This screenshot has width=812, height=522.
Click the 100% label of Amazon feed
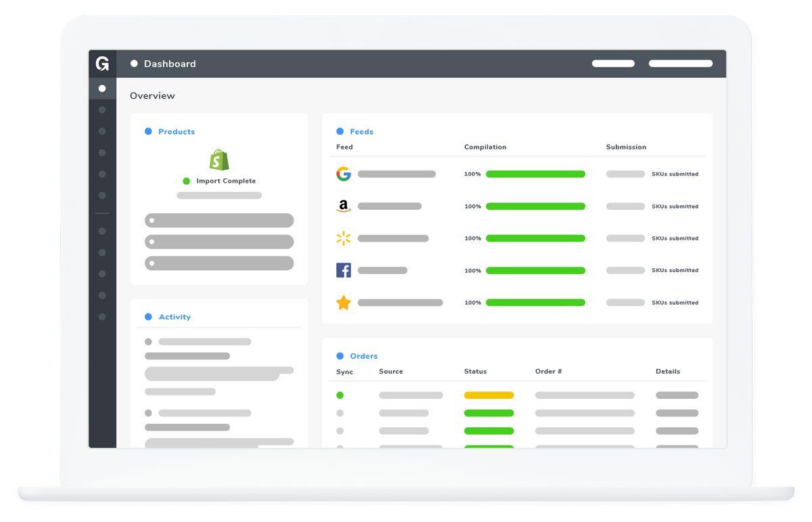(x=472, y=206)
